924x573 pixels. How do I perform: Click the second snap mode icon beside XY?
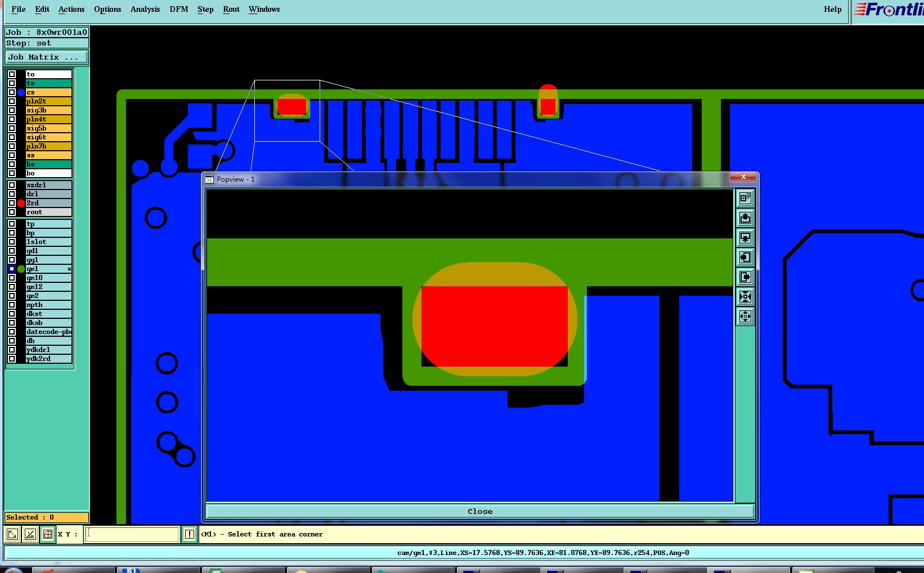point(30,534)
